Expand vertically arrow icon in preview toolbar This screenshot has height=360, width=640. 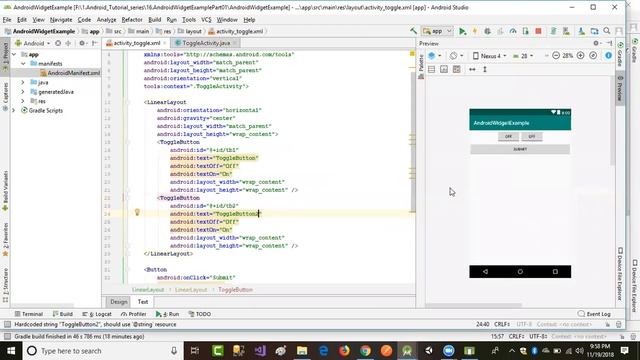485,69
